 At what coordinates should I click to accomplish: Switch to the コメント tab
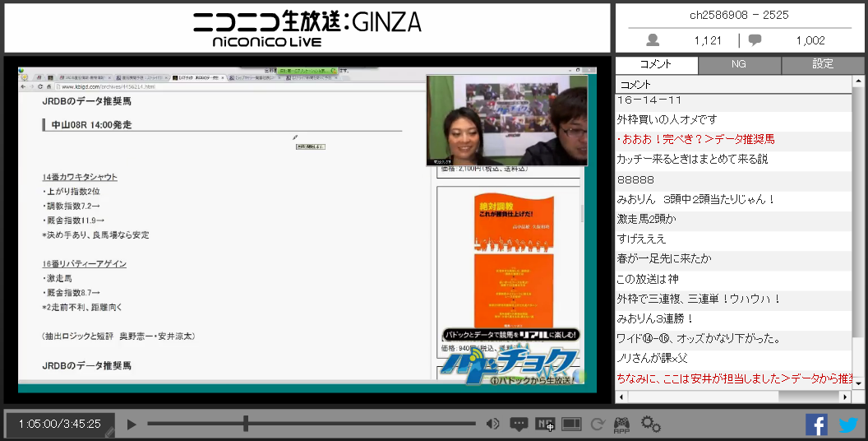tap(657, 64)
